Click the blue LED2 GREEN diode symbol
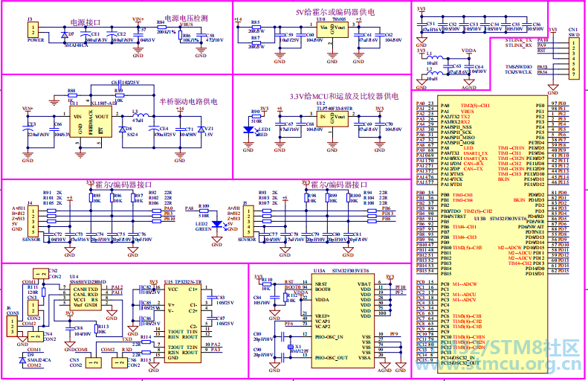 (x=217, y=224)
